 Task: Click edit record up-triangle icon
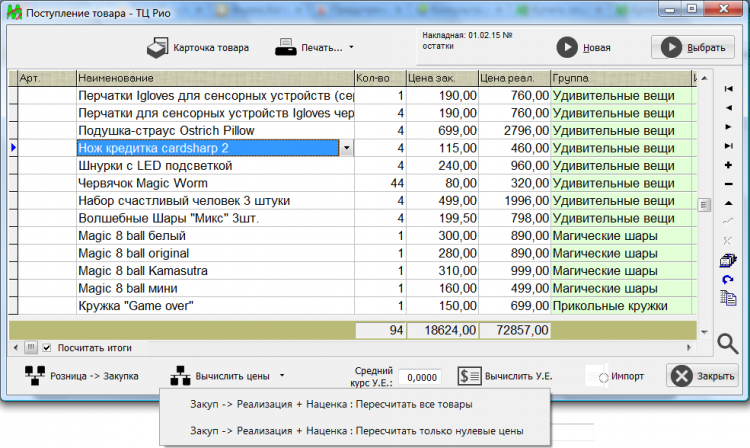click(x=728, y=203)
